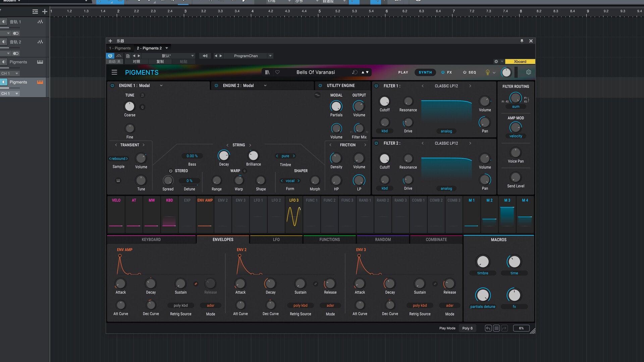Toggle Filter 1 power button

376,86
